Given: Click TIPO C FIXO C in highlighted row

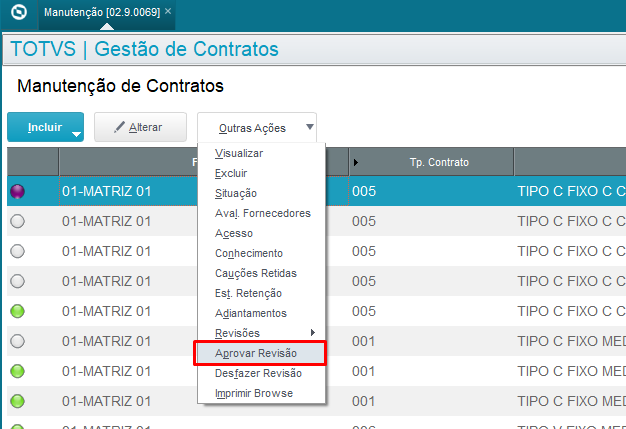Looking at the screenshot, I should [x=571, y=191].
